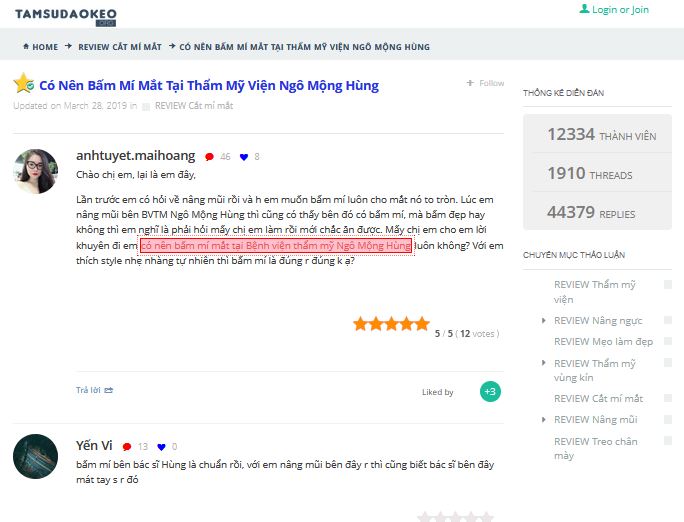The image size is (684, 522).
Task: Open anhtuyet.maihoang's profile avatar
Action: click(x=36, y=171)
